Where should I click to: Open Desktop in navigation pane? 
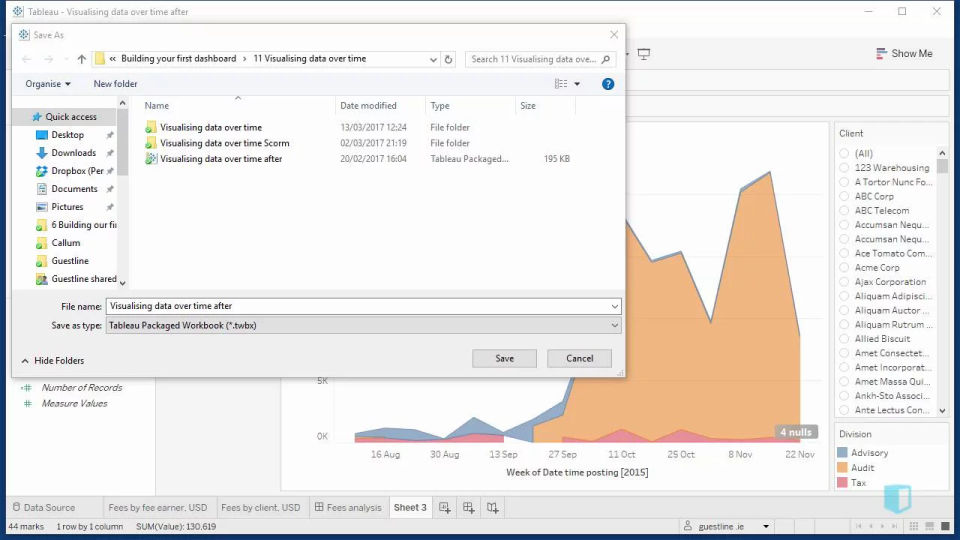pyautogui.click(x=67, y=135)
